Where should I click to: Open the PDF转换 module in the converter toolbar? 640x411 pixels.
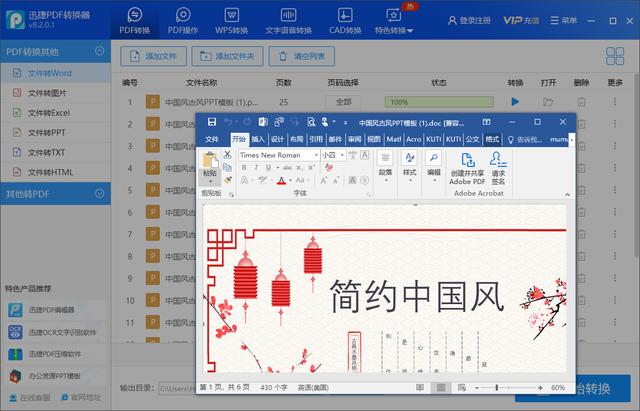coord(135,20)
